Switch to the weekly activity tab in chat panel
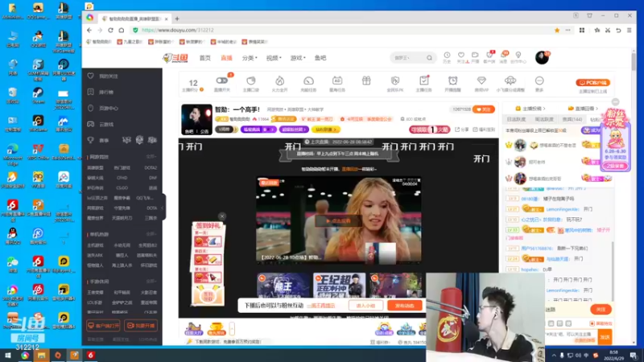 coord(544,119)
